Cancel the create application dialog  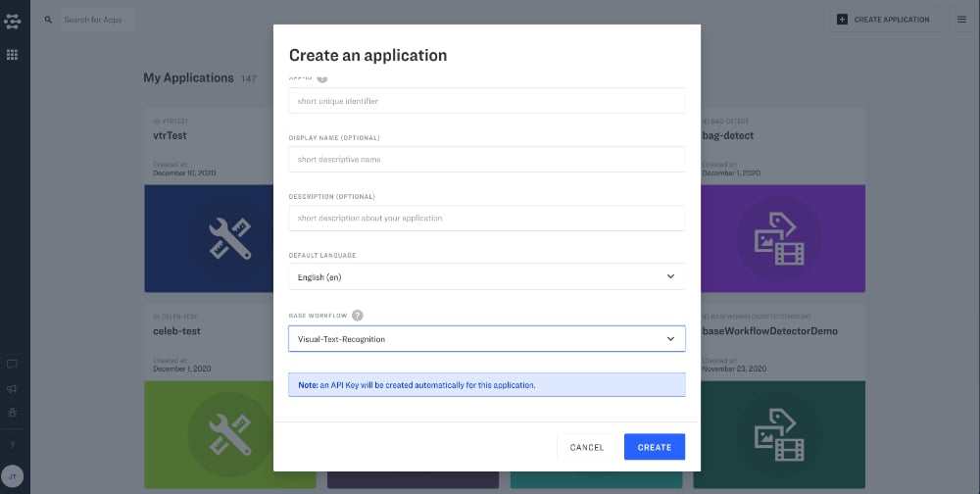[x=586, y=447]
